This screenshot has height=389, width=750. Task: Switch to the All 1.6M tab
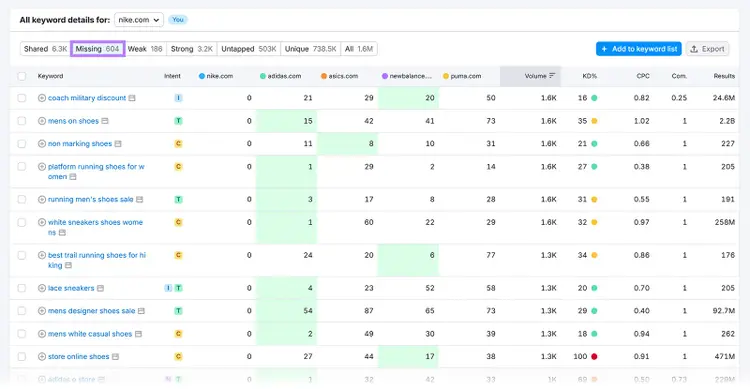point(359,49)
